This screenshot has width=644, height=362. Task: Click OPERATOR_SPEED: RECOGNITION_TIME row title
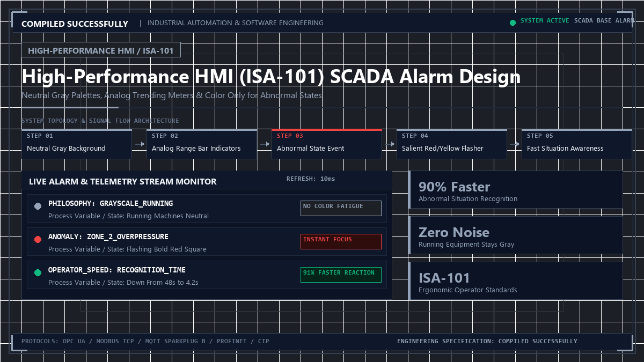pyautogui.click(x=117, y=270)
